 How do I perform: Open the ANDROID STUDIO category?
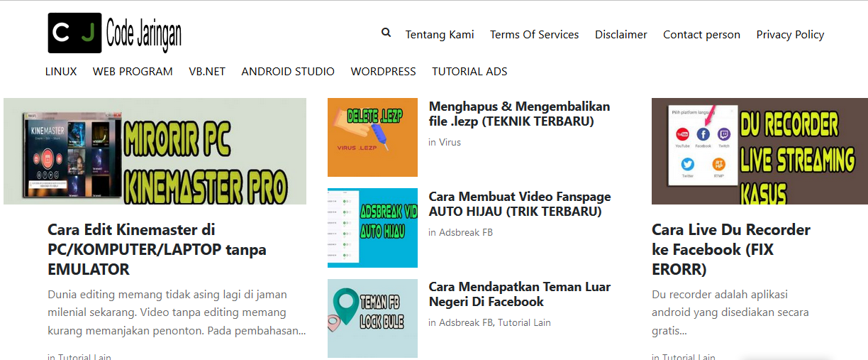[x=288, y=71]
